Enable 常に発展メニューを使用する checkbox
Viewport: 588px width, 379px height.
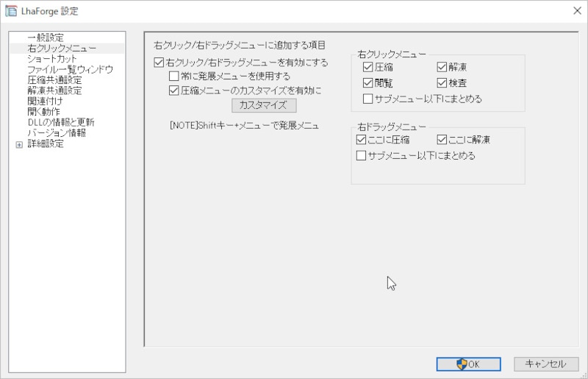[173, 77]
